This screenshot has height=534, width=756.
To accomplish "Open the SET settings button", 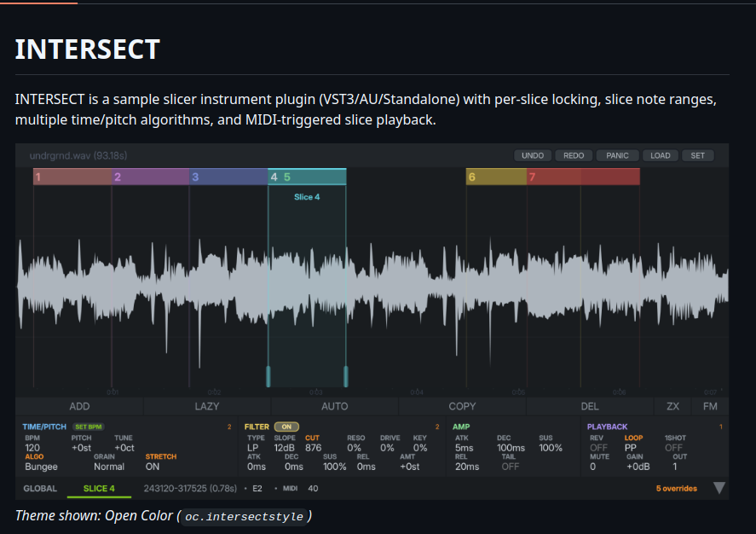I will pos(697,155).
